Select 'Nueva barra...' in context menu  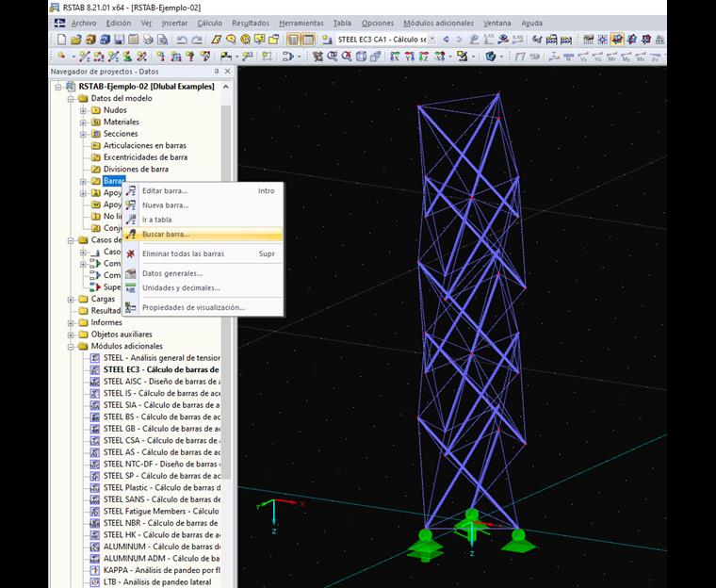(203, 205)
